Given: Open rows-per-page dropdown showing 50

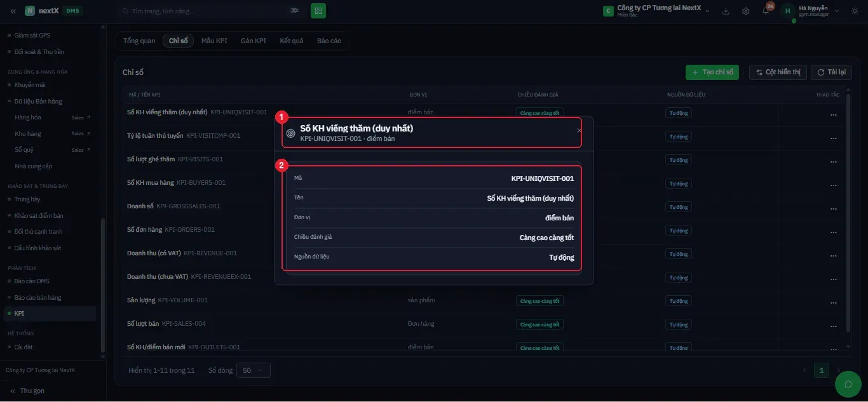Looking at the screenshot, I should [253, 370].
